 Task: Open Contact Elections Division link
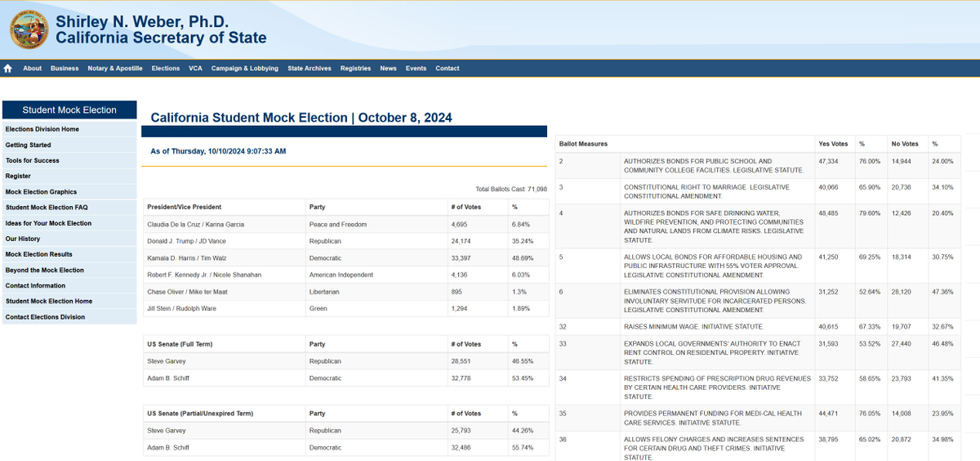click(45, 317)
